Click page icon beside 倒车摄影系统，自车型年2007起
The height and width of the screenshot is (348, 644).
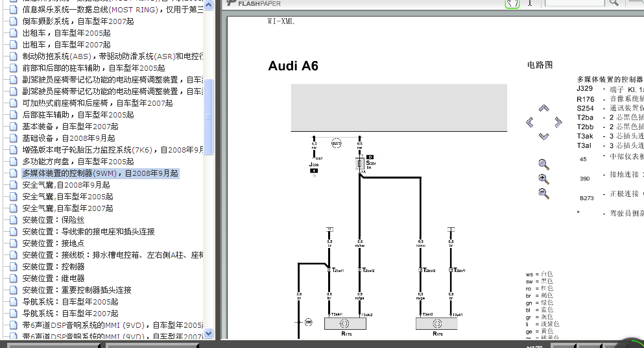point(14,21)
